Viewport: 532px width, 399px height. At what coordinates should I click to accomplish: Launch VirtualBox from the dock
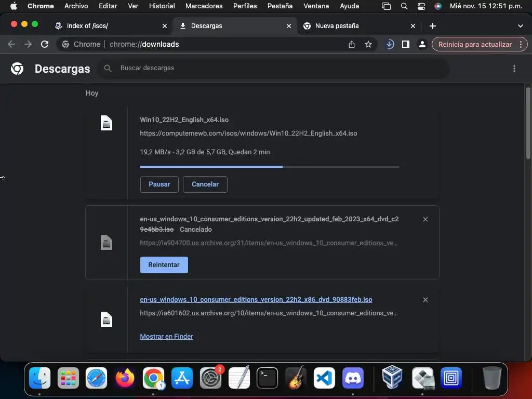point(392,378)
